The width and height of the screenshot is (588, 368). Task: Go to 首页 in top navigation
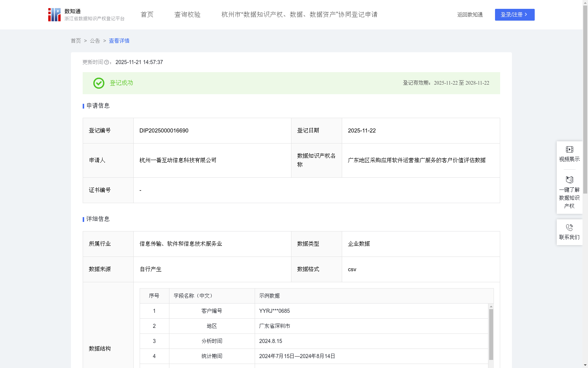pos(147,15)
